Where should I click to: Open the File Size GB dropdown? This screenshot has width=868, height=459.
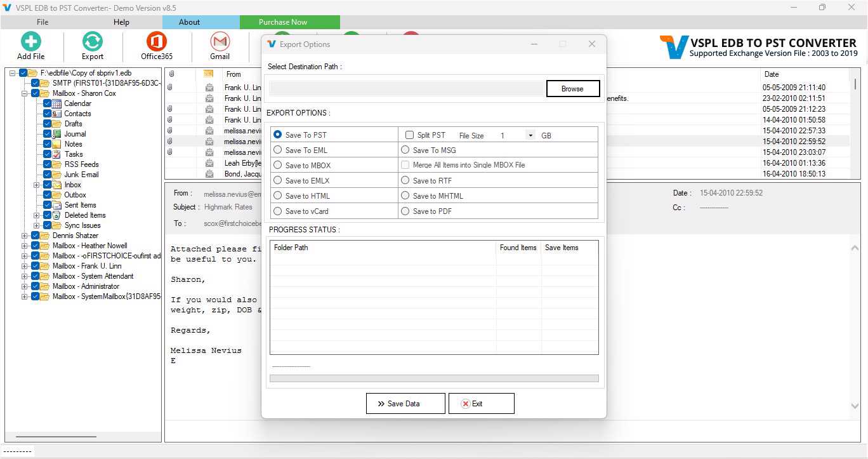(x=530, y=135)
